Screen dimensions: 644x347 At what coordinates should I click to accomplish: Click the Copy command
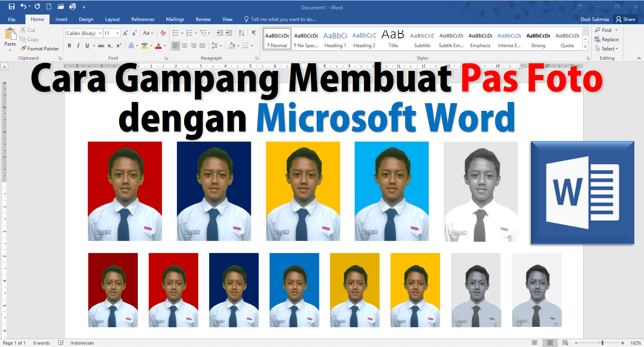[x=29, y=39]
